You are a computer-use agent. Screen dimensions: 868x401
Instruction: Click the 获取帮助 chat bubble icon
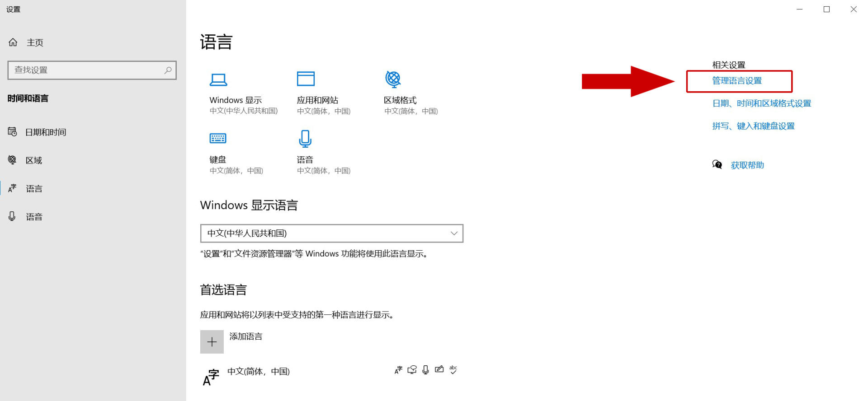717,164
